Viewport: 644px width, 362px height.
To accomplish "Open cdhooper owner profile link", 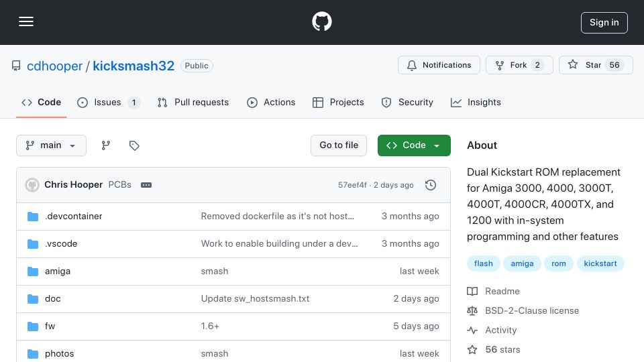I will click(x=54, y=66).
